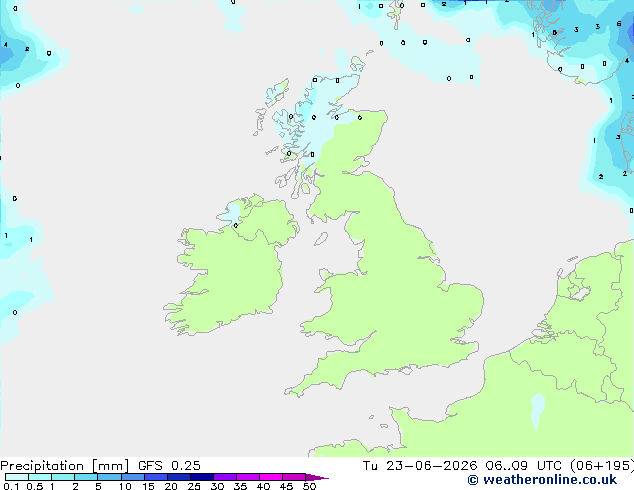Click the '10' legend scale label

tap(125, 486)
